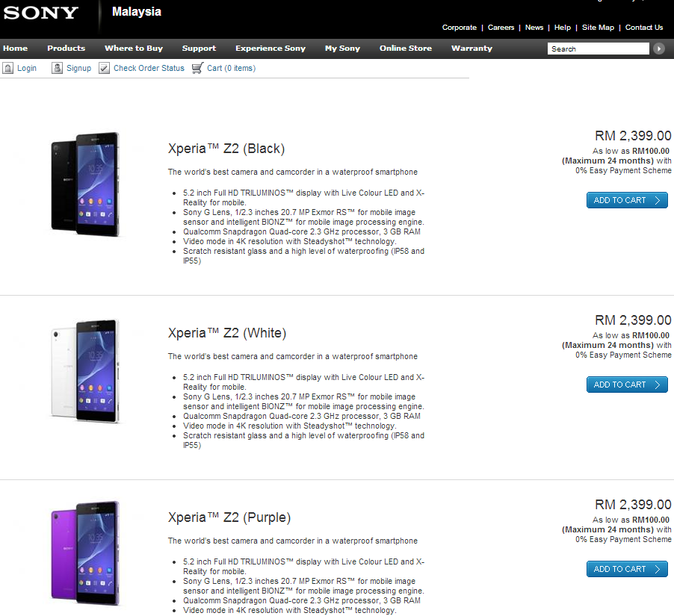Add Xperia Z2 Purple to cart

tap(627, 569)
